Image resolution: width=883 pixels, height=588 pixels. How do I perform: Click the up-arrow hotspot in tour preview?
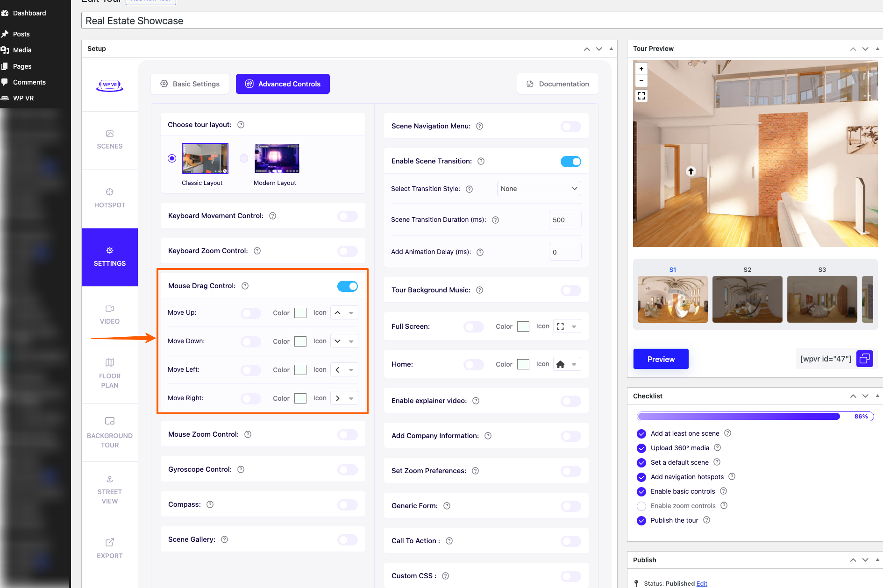pos(691,171)
